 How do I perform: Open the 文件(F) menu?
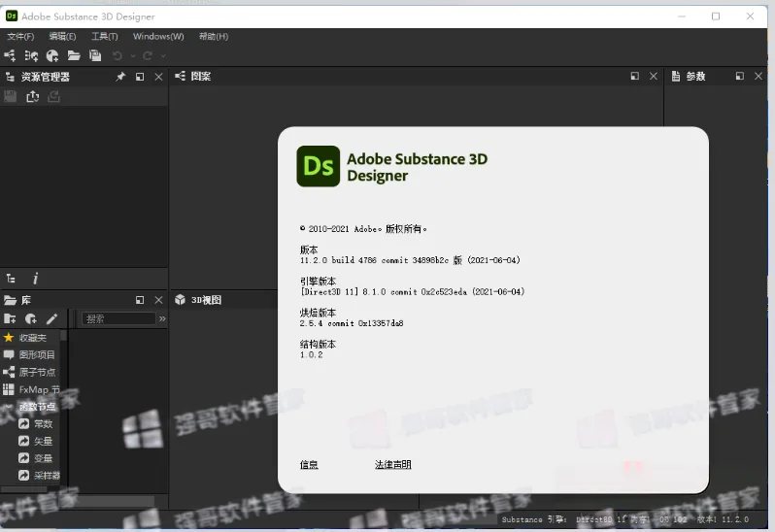20,37
